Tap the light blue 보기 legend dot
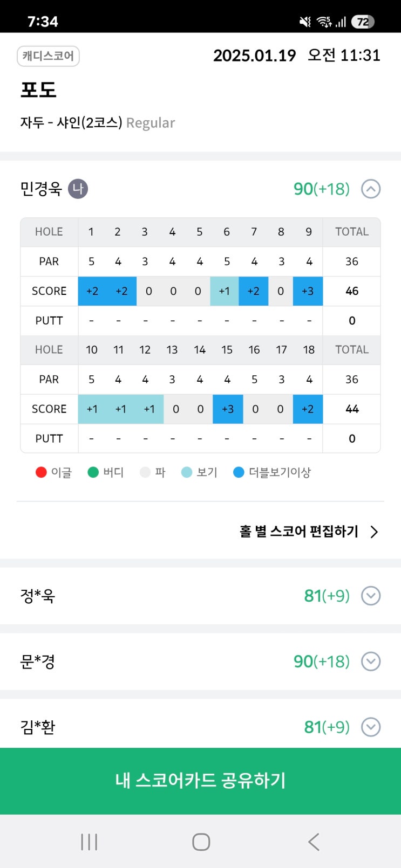Screen dimensions: 401x868 tap(187, 472)
